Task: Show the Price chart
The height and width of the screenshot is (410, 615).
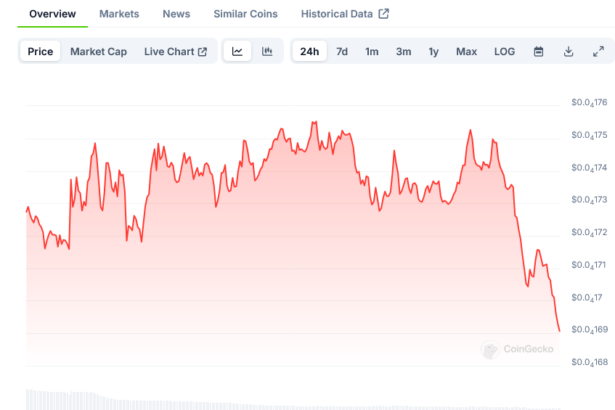Action: pos(41,52)
